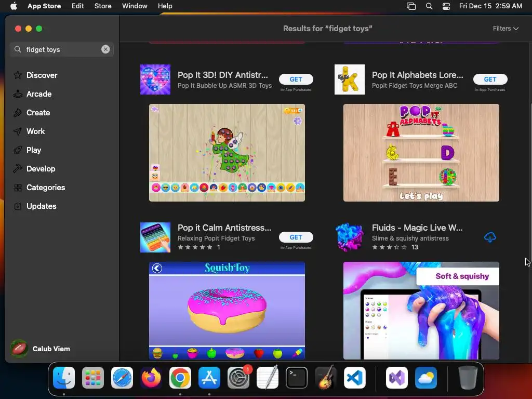
Task: Get Pop It 3D! DIY Antistress app
Action: point(296,79)
